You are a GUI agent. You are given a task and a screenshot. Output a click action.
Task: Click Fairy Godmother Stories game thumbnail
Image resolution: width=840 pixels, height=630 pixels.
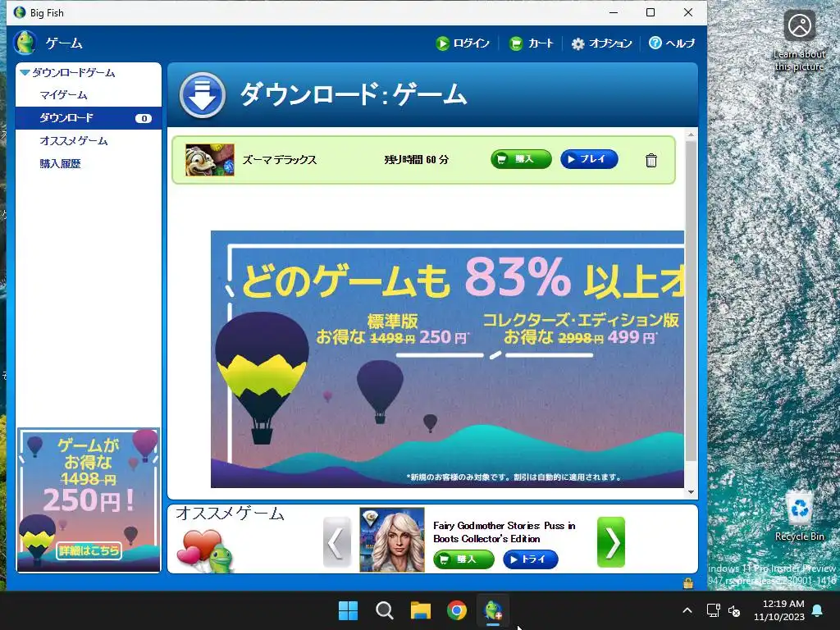[392, 540]
